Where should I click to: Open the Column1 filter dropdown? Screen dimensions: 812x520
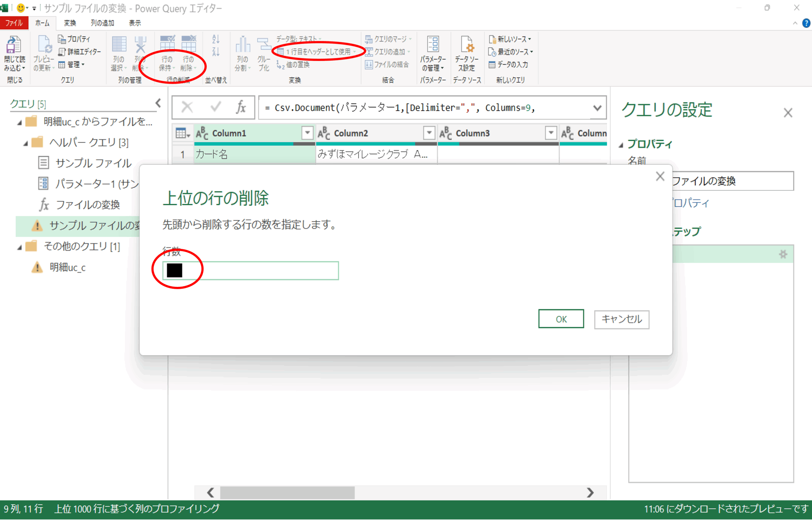[x=307, y=133]
